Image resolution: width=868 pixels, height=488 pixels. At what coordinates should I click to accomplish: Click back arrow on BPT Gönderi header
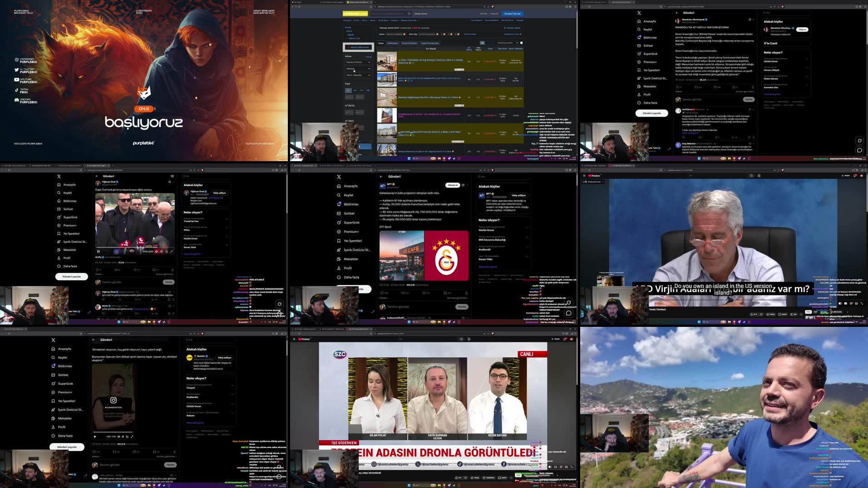(x=381, y=177)
